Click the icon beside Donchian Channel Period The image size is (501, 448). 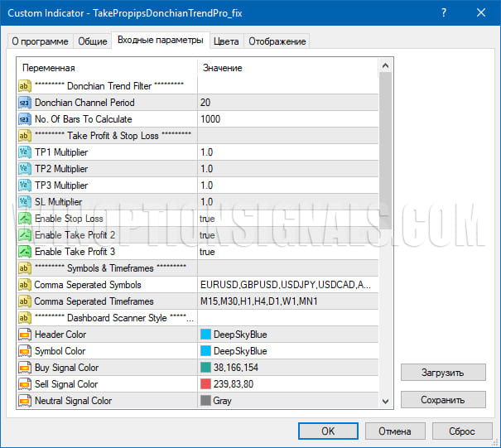(x=24, y=103)
